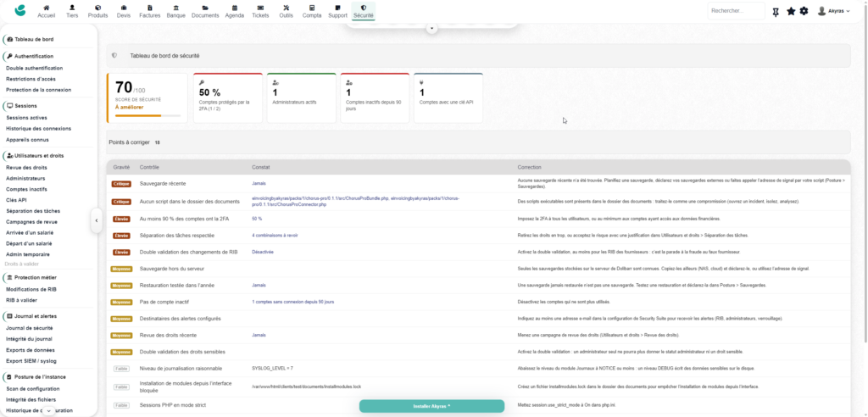Open Protection de la connexion
This screenshot has width=868, height=417.
pos(39,90)
